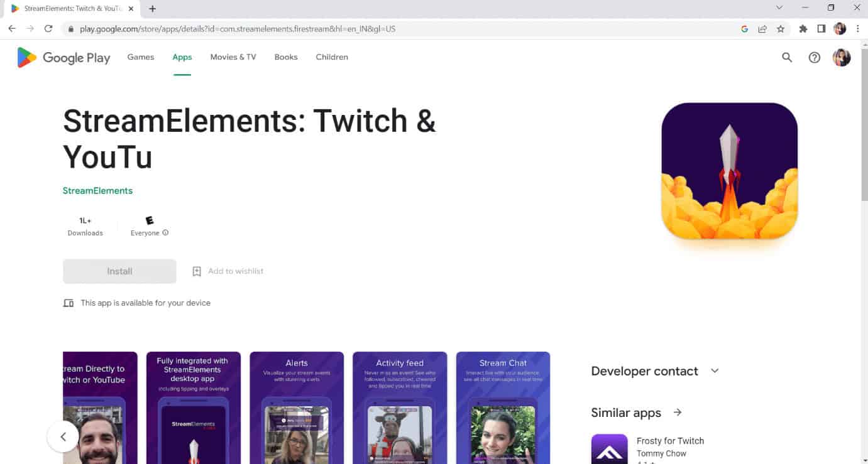Screen dimensions: 868x464
Task: Click the Frosty for Twitch app icon
Action: pos(609,448)
